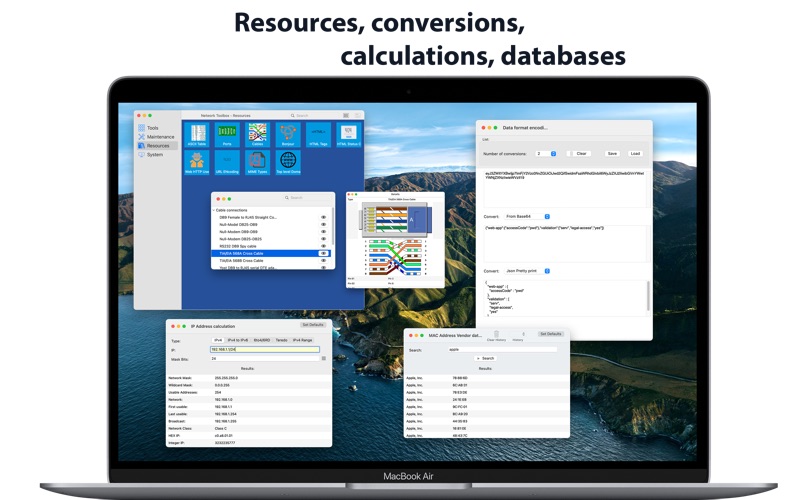Open the From Base64 conversion dropdown

[527, 217]
